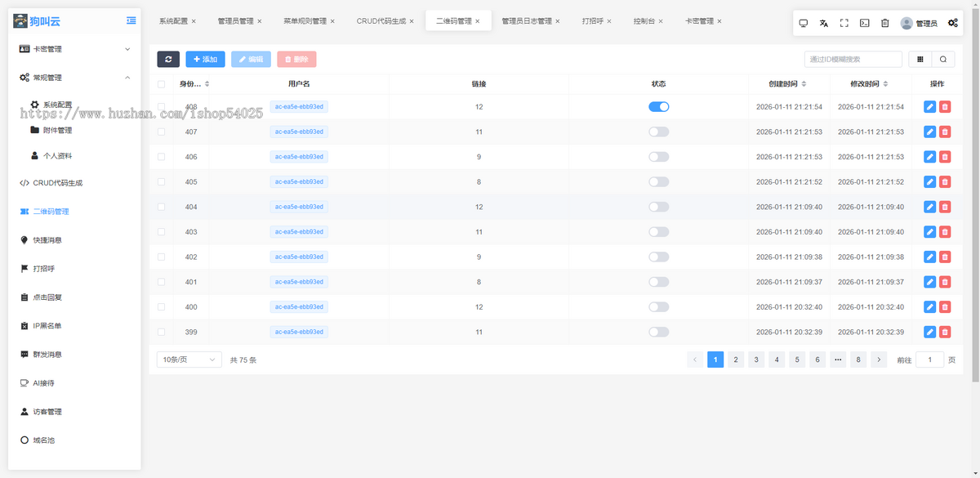This screenshot has width=980, height=478.
Task: Collapse the 常规管理 sidebar group
Action: click(75, 78)
